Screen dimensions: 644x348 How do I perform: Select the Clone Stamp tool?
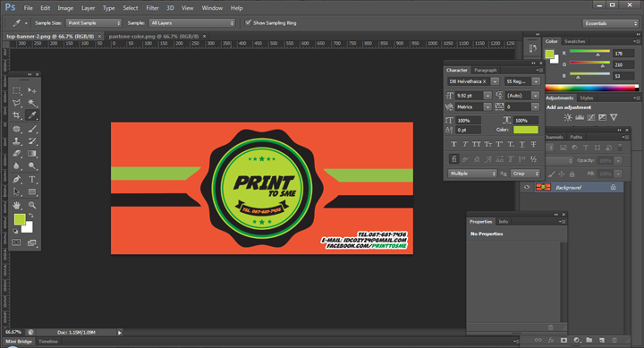16,141
